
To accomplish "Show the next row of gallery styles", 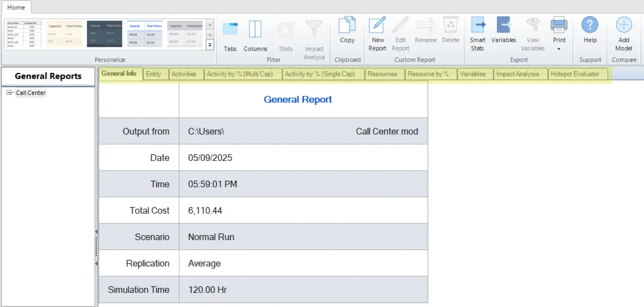I will tap(210, 35).
